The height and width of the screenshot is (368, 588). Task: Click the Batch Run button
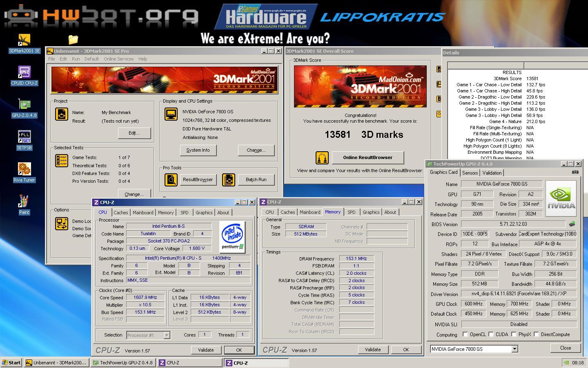coord(256,180)
